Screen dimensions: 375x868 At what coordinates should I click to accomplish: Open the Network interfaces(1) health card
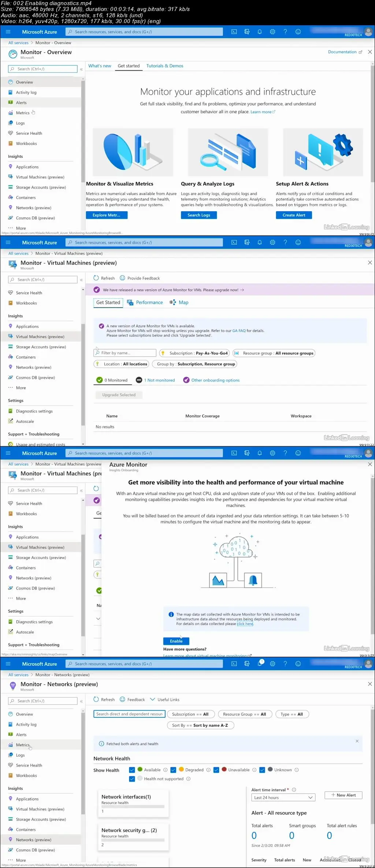click(x=133, y=804)
